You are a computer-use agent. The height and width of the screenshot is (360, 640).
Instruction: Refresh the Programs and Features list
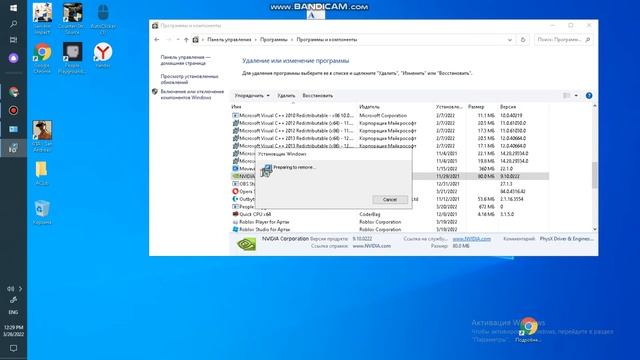(x=523, y=40)
